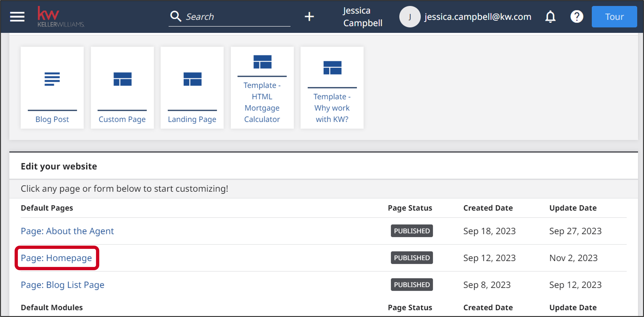Image resolution: width=644 pixels, height=317 pixels.
Task: Open the help question mark icon
Action: (577, 17)
